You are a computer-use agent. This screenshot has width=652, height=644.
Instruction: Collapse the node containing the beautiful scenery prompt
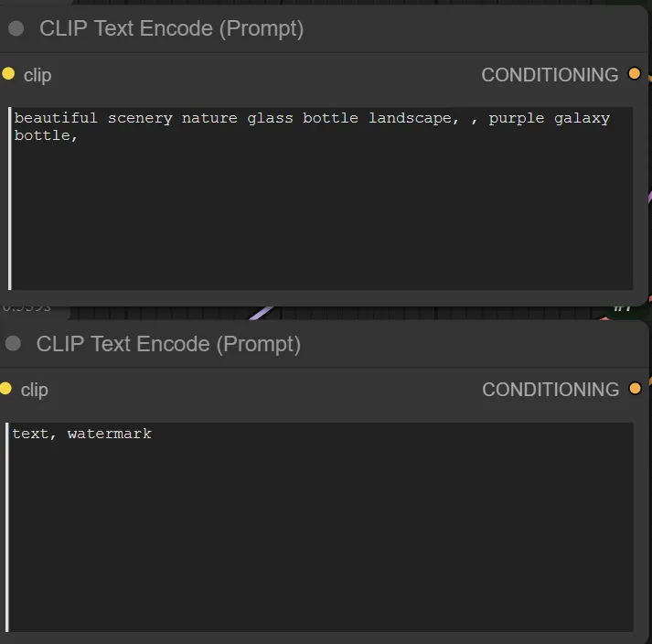click(x=16, y=28)
